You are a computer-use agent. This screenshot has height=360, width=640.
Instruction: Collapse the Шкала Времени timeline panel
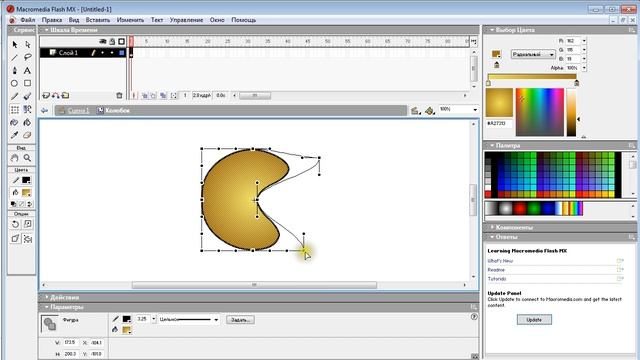pos(47,30)
